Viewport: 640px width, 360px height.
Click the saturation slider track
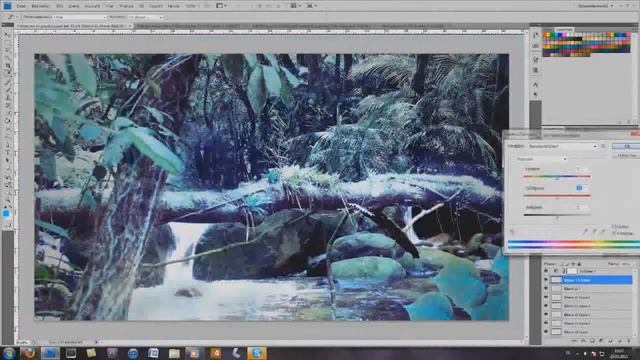click(557, 196)
